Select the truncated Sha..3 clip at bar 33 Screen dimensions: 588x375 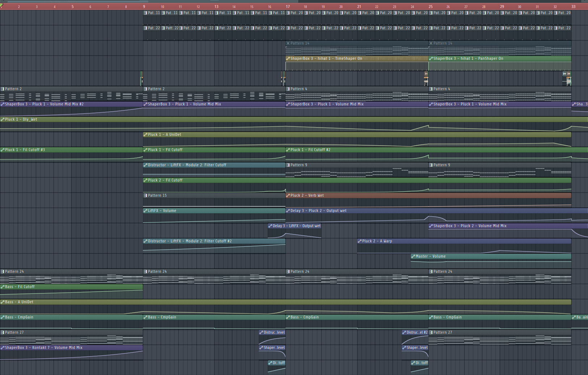(580, 104)
